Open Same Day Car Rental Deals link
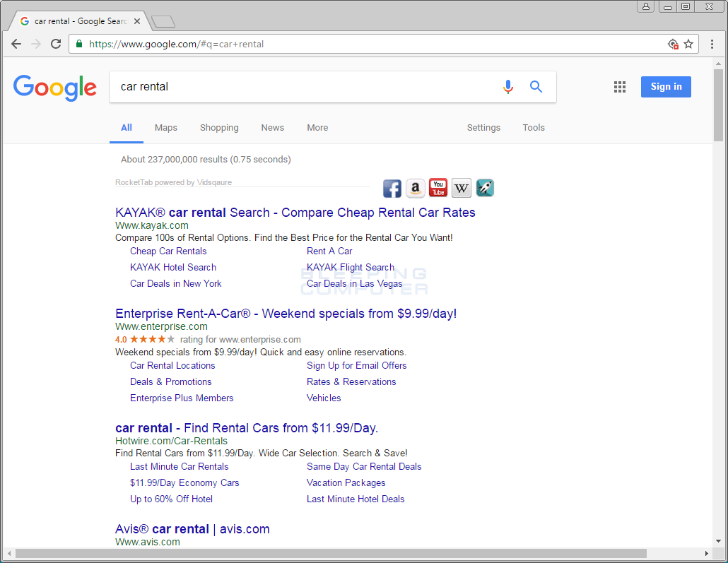728x563 pixels. point(364,467)
